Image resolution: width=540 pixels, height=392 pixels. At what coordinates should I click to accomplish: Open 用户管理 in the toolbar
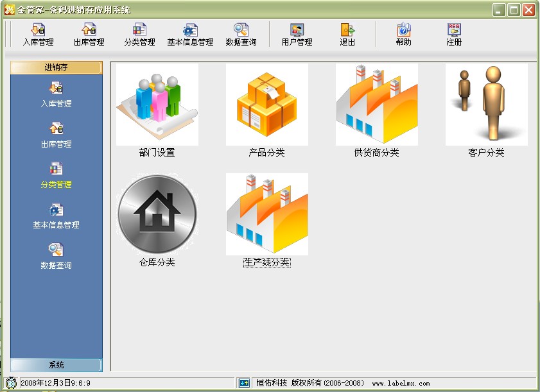(297, 35)
